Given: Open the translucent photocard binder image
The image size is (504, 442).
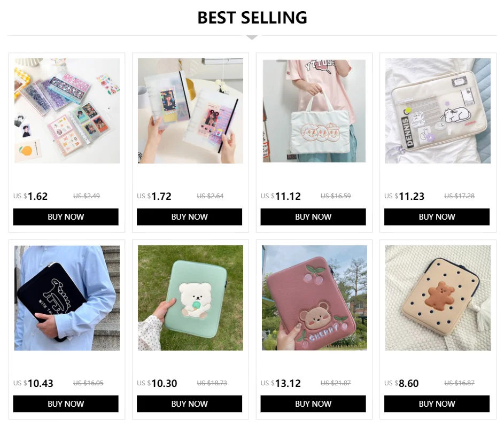Looking at the screenshot, I should pos(191,111).
